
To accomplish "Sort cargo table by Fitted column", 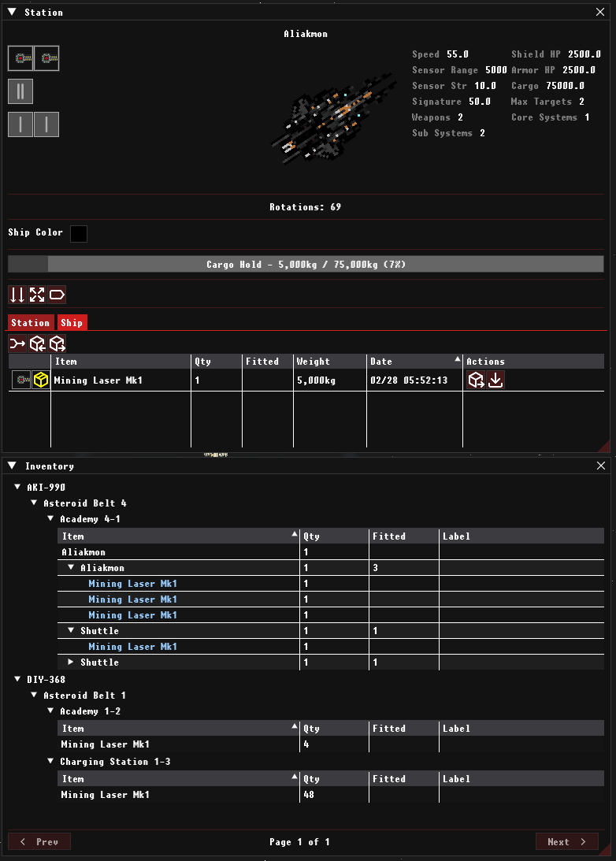I will (267, 362).
